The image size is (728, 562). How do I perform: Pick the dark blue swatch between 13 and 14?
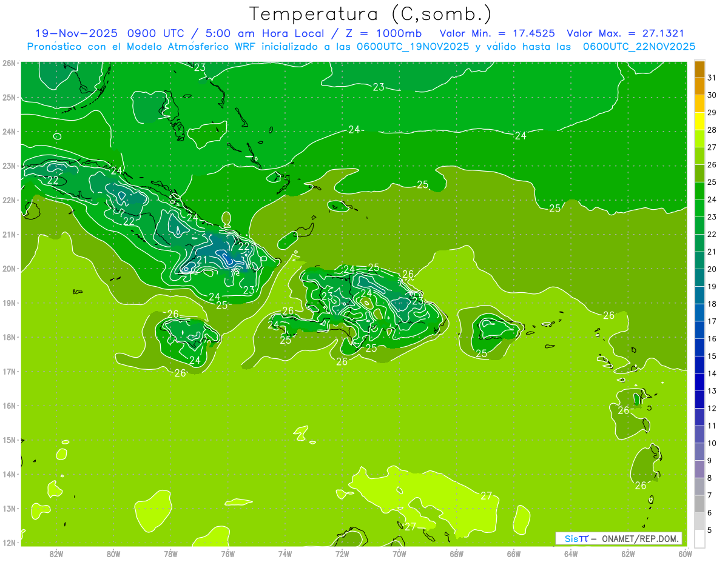click(700, 382)
